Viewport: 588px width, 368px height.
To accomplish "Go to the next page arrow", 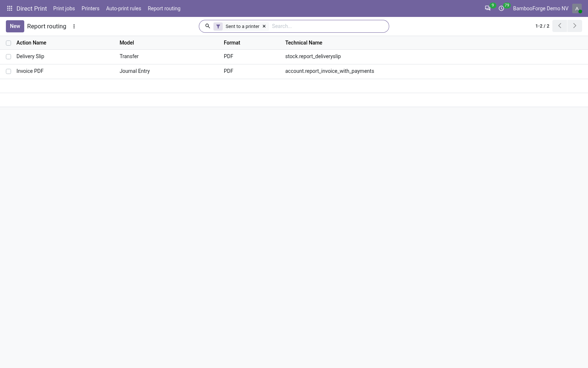I will (x=575, y=26).
